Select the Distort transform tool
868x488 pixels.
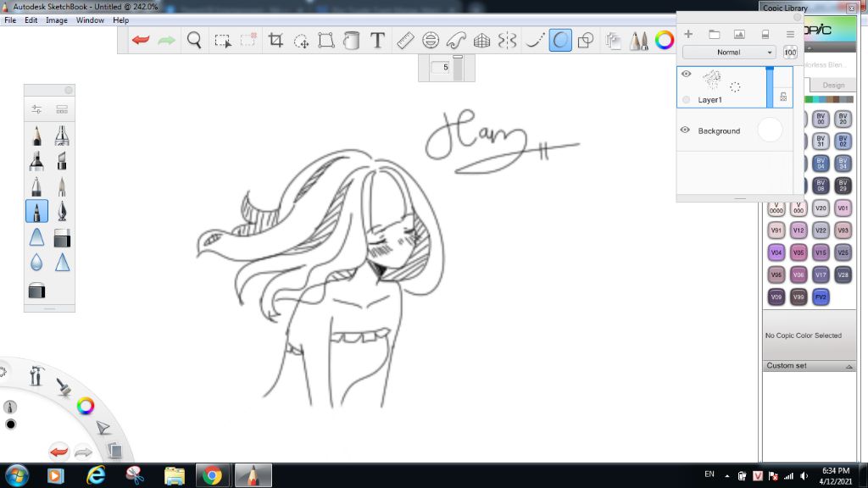coord(326,41)
